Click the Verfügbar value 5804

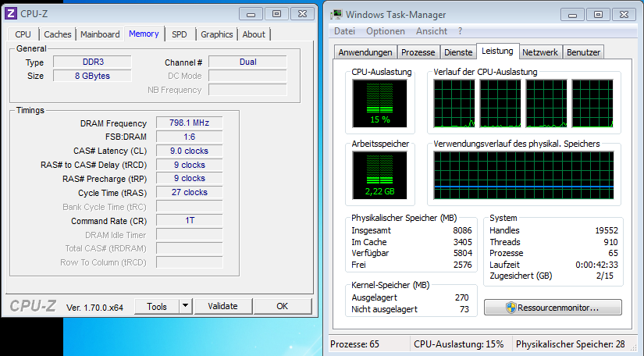pos(462,254)
